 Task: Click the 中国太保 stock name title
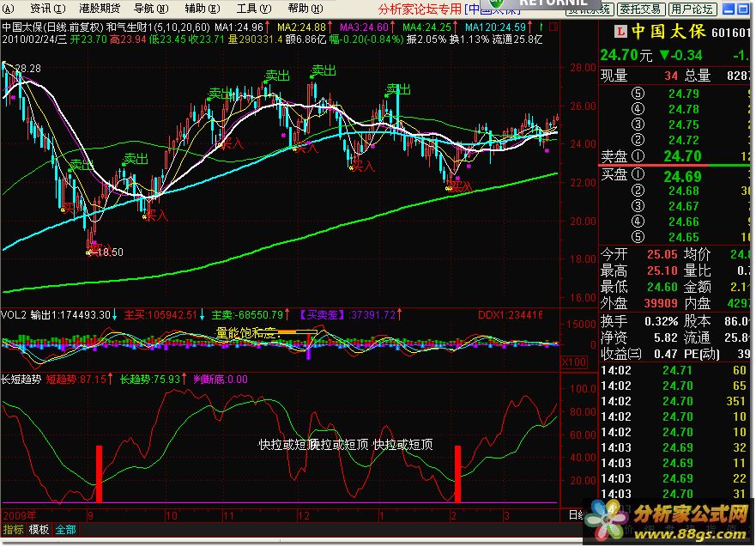668,32
